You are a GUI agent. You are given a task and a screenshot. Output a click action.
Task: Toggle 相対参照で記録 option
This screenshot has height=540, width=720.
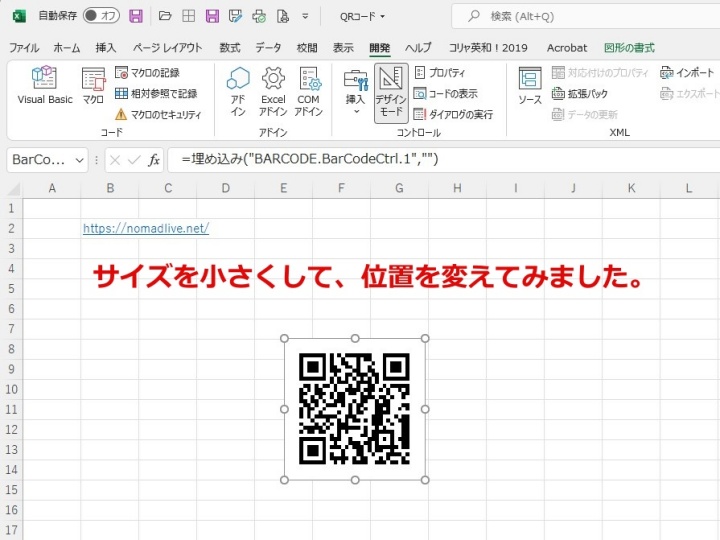tap(156, 94)
